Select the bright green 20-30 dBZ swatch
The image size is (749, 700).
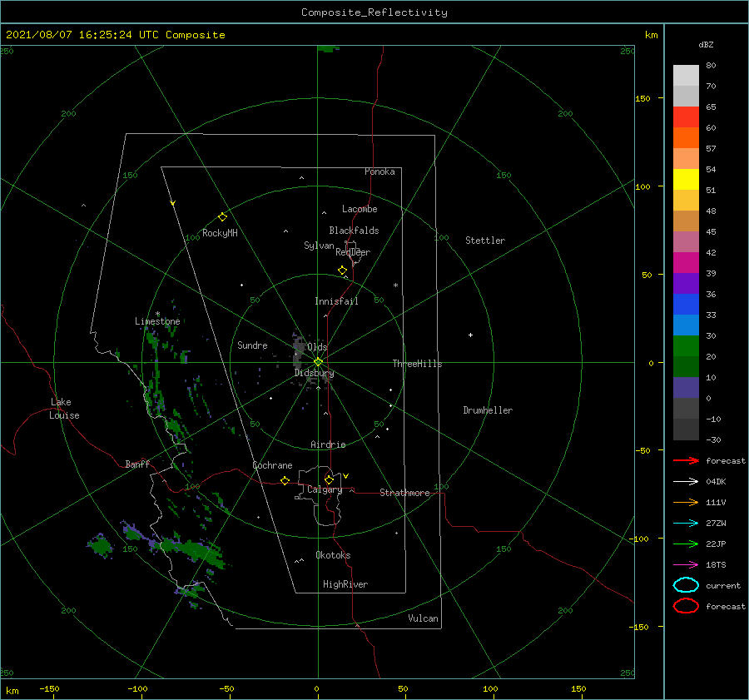point(686,345)
